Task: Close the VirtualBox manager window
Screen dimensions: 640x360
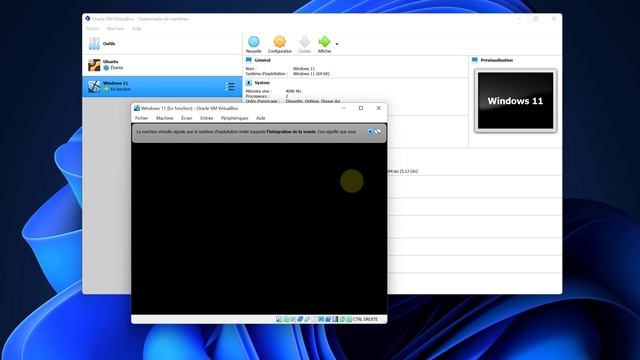Action: click(x=554, y=19)
